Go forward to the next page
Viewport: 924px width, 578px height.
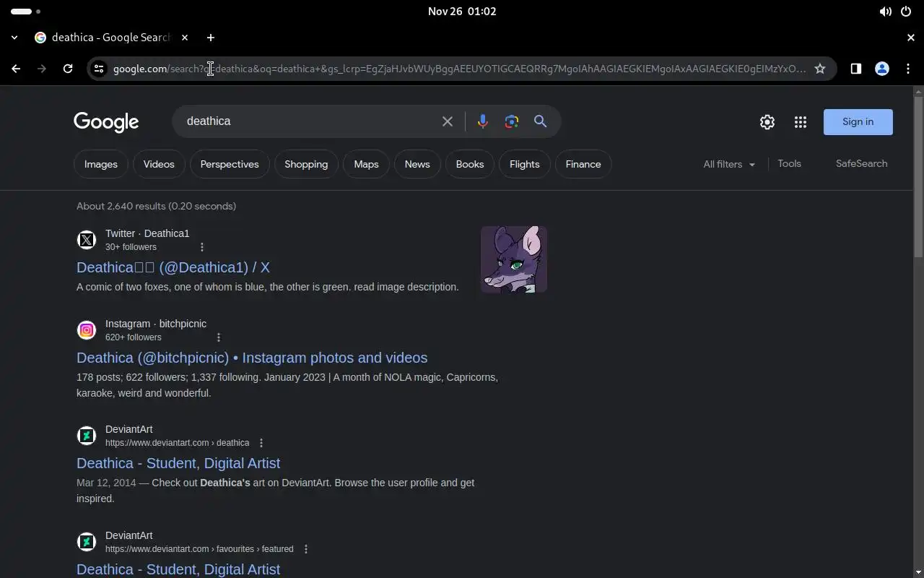42,69
